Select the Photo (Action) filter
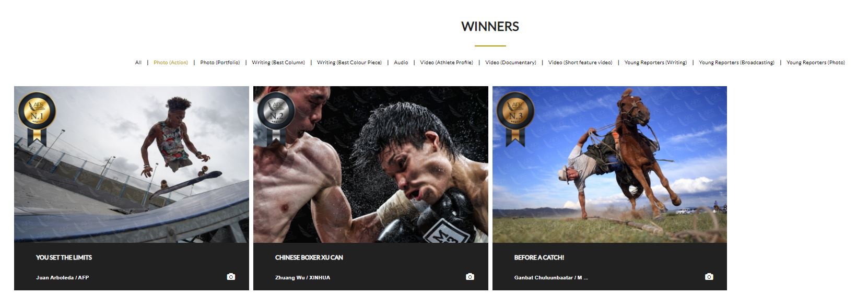This screenshot has width=868, height=306. pos(171,63)
